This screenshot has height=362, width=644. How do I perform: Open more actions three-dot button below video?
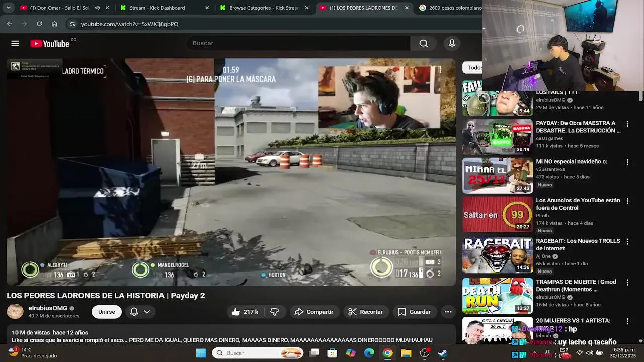click(x=448, y=312)
